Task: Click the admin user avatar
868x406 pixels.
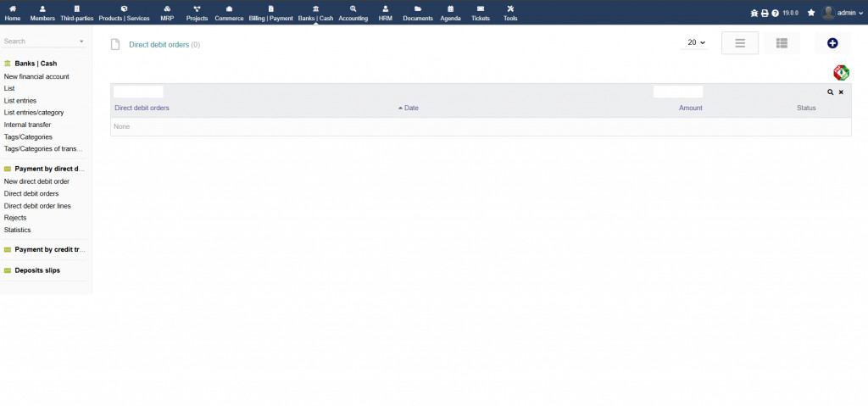Action: (x=828, y=13)
